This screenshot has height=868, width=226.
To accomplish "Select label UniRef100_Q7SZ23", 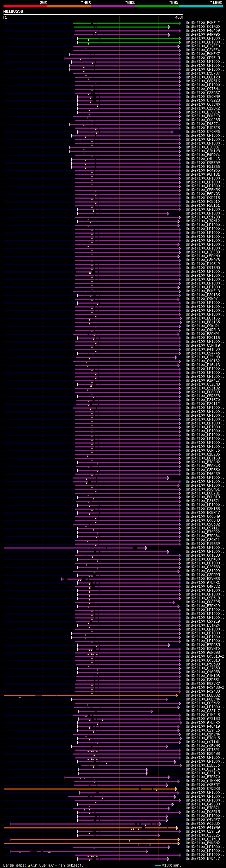I will [x=203, y=100].
